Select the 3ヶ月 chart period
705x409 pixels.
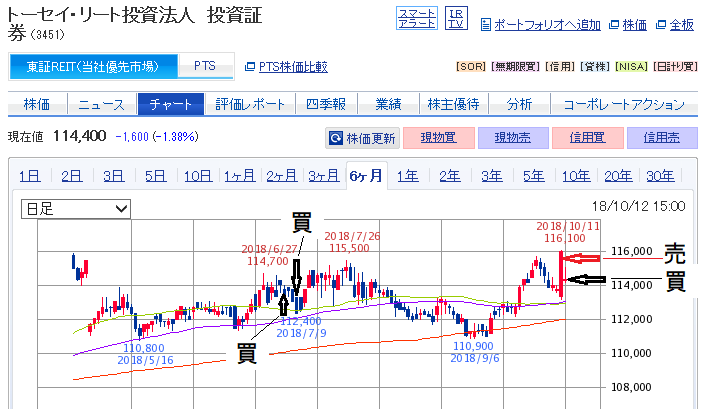tap(324, 176)
